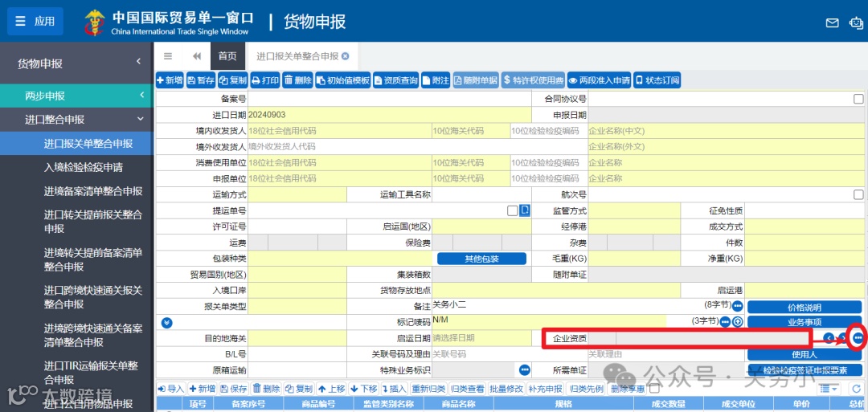Toggle the tab bar list icon
Screen dimensions: 868x412
(168, 56)
